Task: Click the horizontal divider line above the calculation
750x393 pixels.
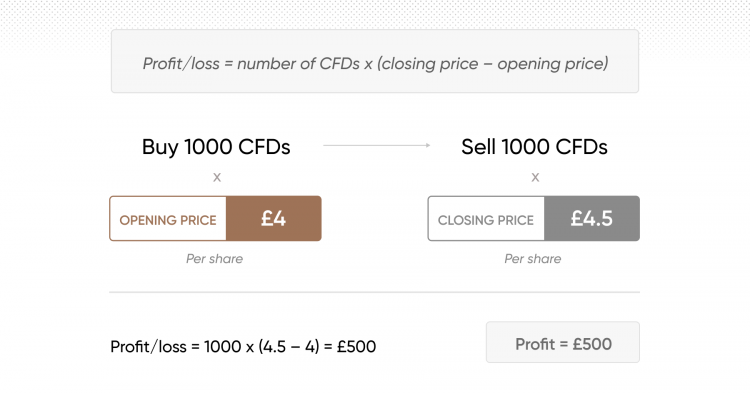Action: tap(374, 292)
